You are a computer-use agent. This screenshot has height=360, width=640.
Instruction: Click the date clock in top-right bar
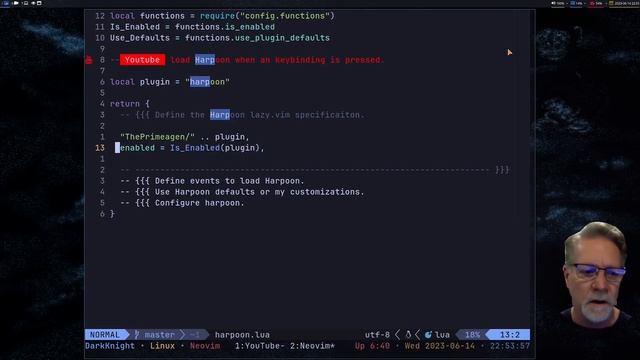(624, 3)
